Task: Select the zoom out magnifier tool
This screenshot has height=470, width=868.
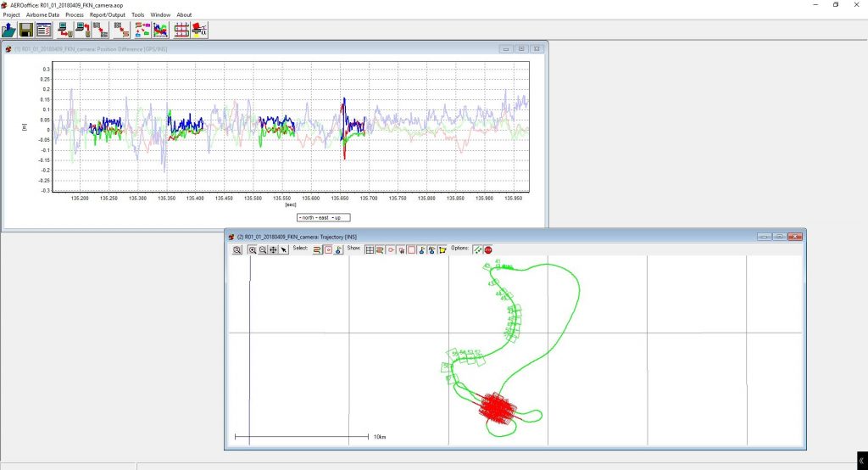Action: pyautogui.click(x=263, y=250)
